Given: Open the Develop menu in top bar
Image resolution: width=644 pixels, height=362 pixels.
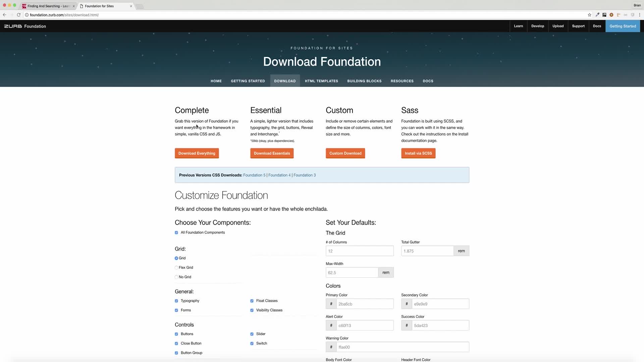Looking at the screenshot, I should tap(538, 26).
